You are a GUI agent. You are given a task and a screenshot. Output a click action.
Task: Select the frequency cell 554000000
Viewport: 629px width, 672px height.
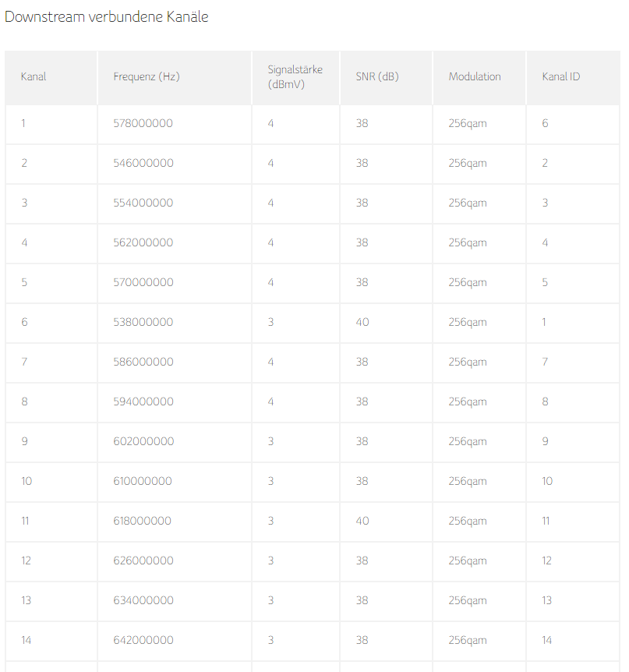tap(143, 203)
